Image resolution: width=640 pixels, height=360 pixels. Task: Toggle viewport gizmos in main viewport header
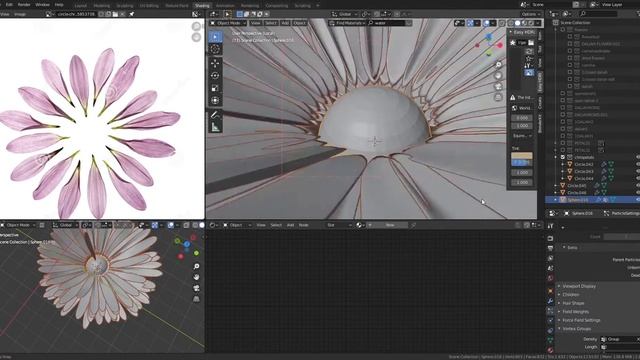(x=470, y=23)
